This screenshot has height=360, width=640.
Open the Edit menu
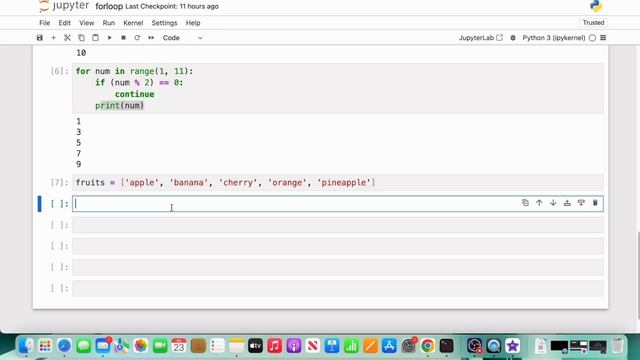pos(64,23)
